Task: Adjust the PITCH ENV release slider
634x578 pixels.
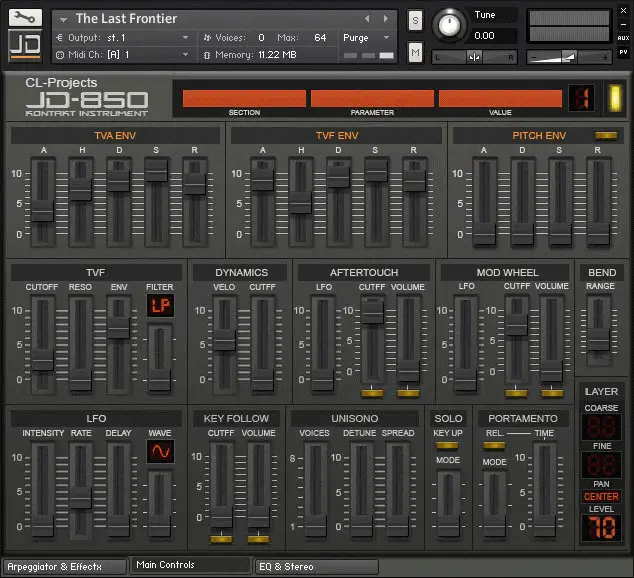Action: coord(598,234)
